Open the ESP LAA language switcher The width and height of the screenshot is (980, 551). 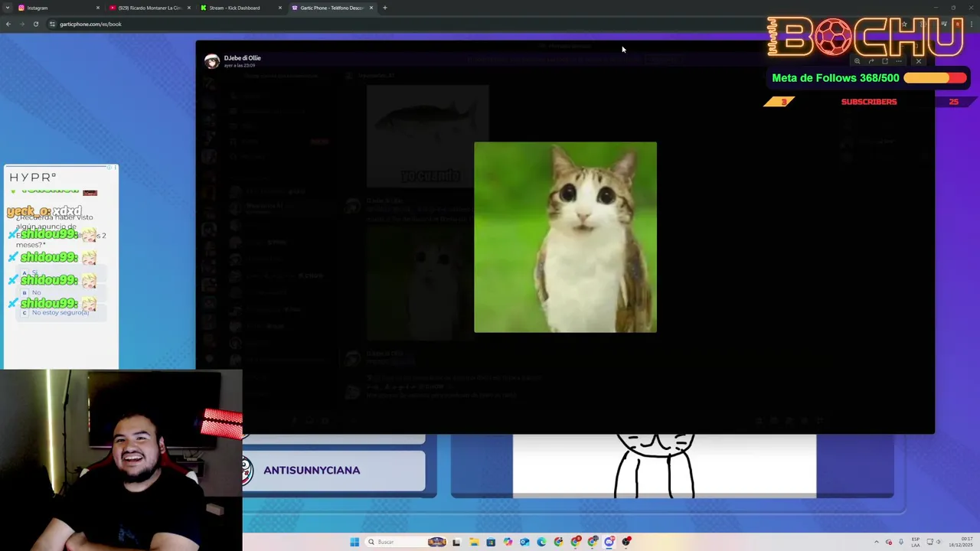pyautogui.click(x=916, y=542)
